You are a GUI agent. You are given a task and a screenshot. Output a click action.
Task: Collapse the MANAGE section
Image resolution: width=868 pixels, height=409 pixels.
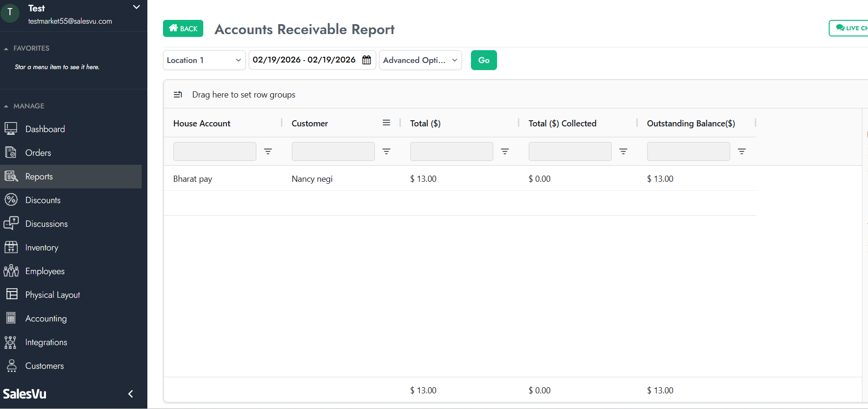[x=6, y=106]
